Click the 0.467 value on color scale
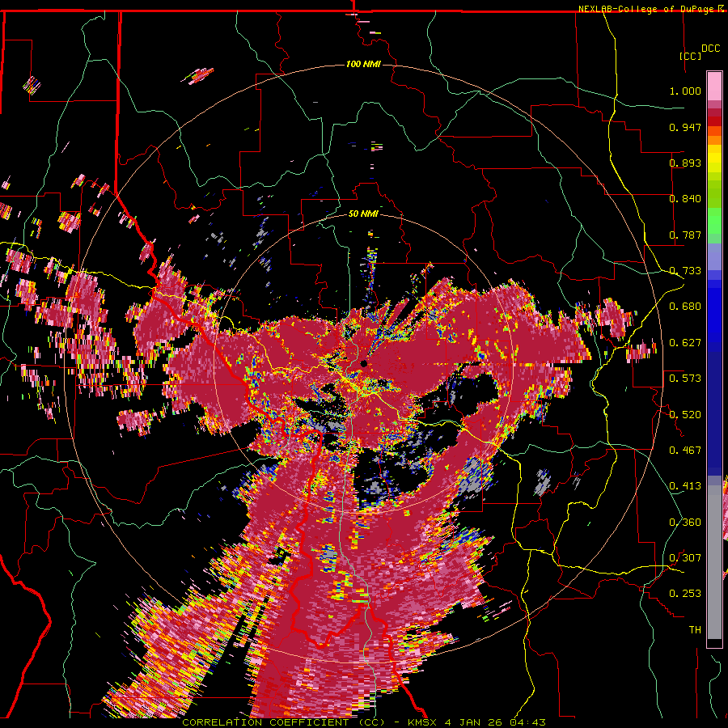This screenshot has width=728, height=728. (x=685, y=451)
